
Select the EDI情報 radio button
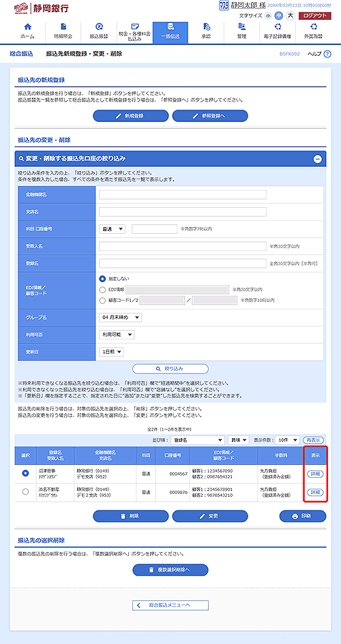(x=102, y=290)
